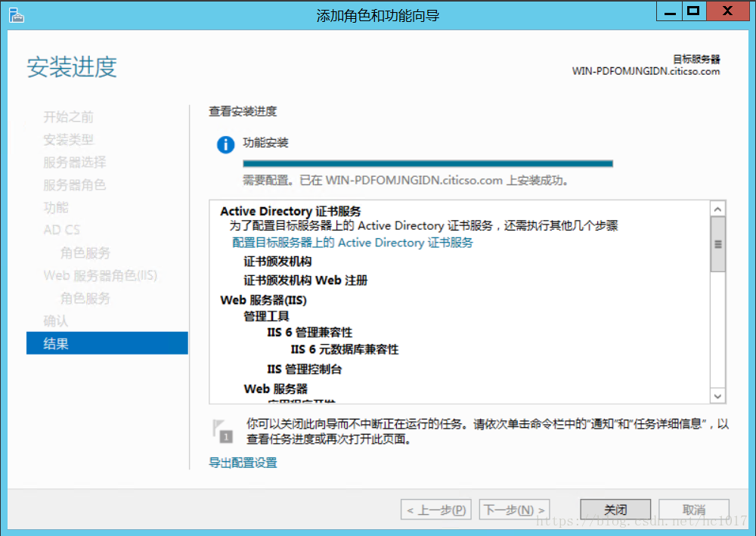Screen dimensions: 756x536
Task: Click the 上一步(P) button
Action: tap(436, 510)
